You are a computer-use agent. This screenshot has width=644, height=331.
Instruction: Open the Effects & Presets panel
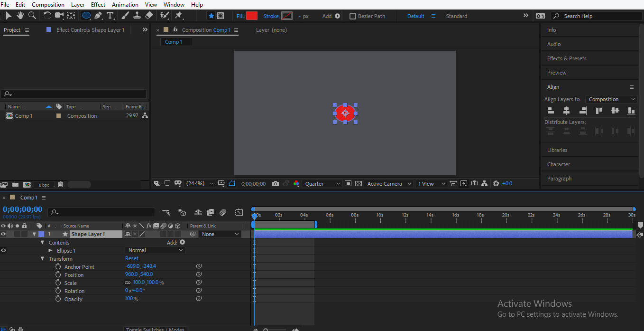pos(567,58)
